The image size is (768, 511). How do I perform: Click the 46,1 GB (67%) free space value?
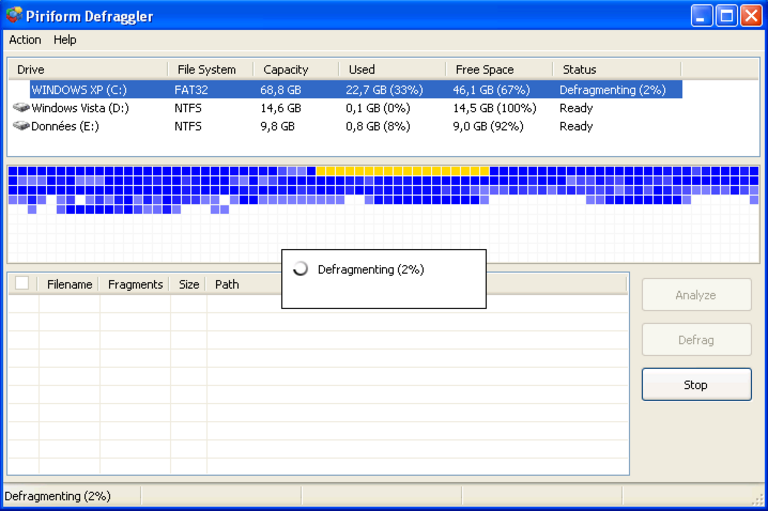pyautogui.click(x=491, y=90)
